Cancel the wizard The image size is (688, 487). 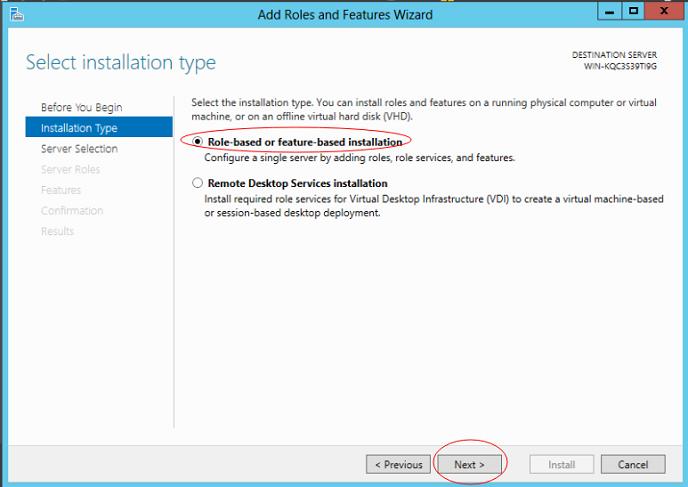(632, 464)
